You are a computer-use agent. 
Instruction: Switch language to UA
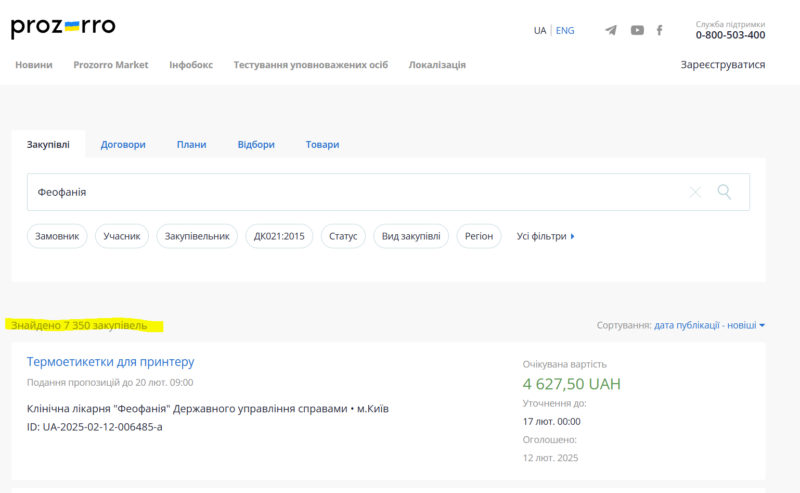540,31
